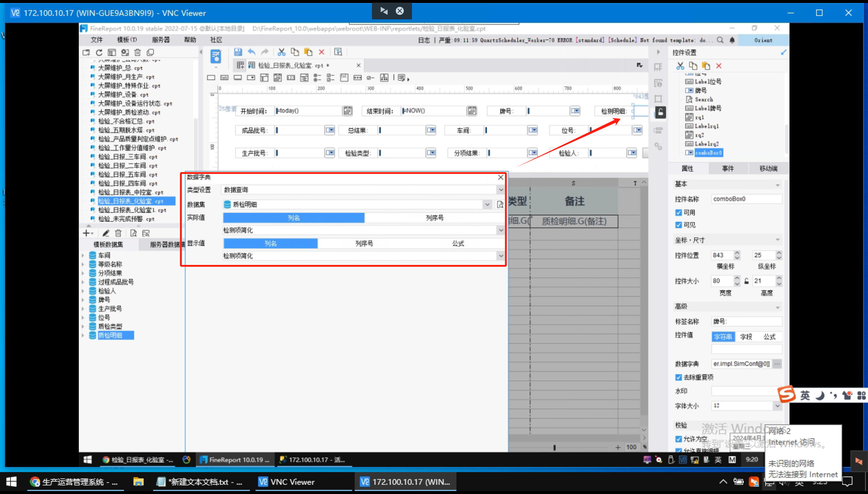The width and height of the screenshot is (868, 494).
Task: Click the undo arrow icon
Action: pyautogui.click(x=251, y=52)
